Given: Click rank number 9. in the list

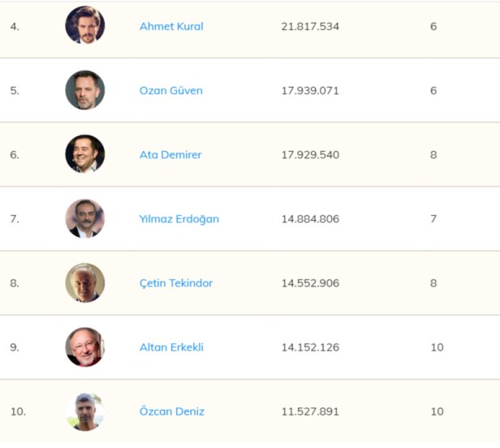Looking at the screenshot, I should point(15,347).
